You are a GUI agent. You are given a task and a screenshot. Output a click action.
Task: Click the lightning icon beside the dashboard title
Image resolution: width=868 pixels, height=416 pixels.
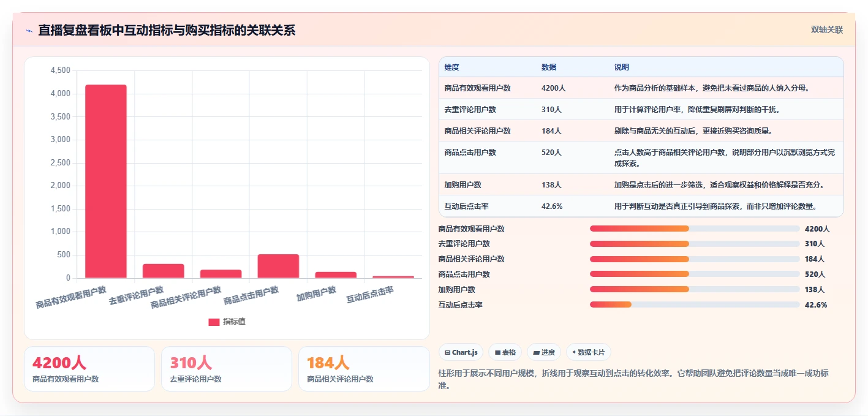click(x=29, y=30)
